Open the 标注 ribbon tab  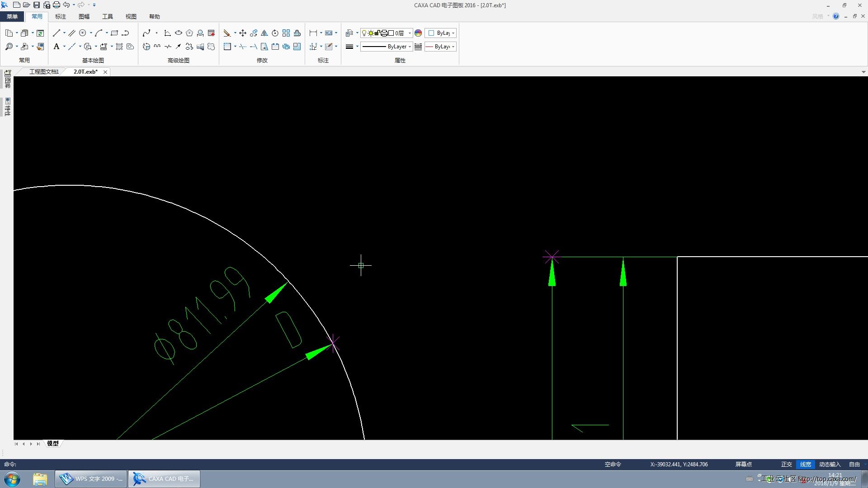coord(60,17)
